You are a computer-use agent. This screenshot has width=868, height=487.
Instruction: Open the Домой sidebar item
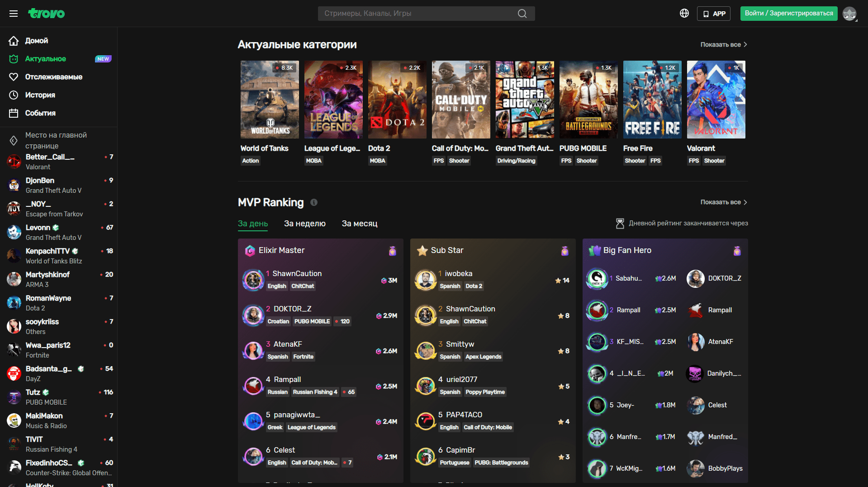[x=36, y=41]
